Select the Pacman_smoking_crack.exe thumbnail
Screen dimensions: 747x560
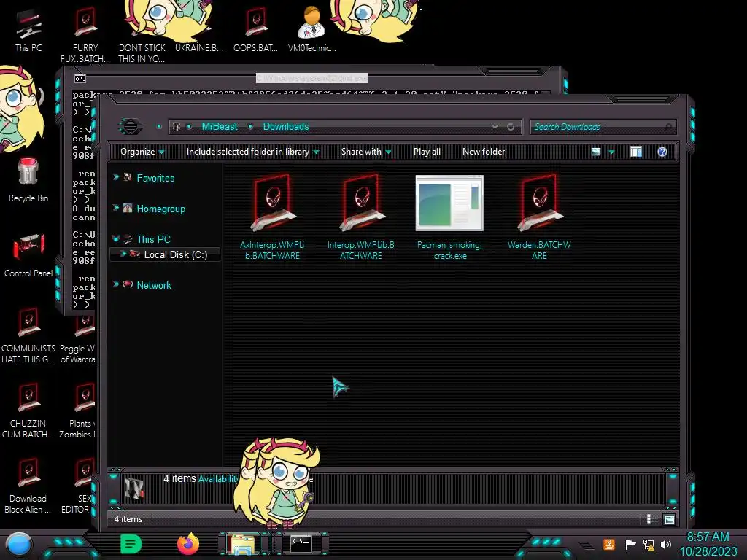click(449, 203)
